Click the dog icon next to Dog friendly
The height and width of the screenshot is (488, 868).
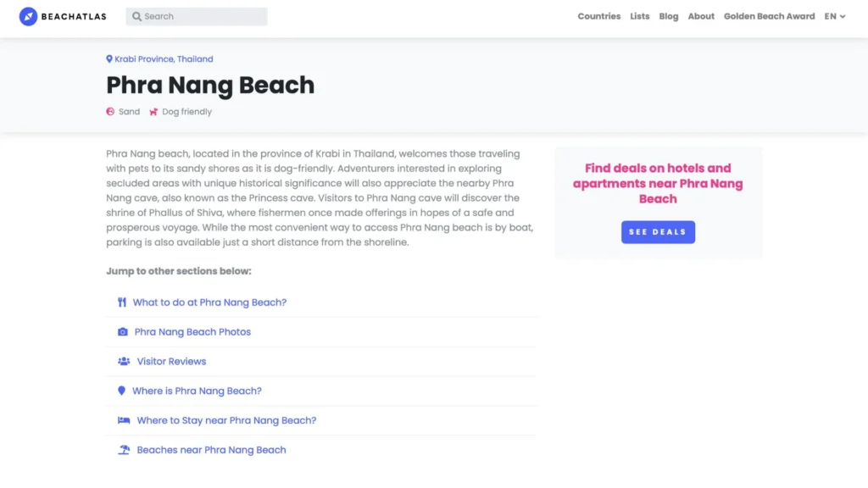click(x=153, y=112)
